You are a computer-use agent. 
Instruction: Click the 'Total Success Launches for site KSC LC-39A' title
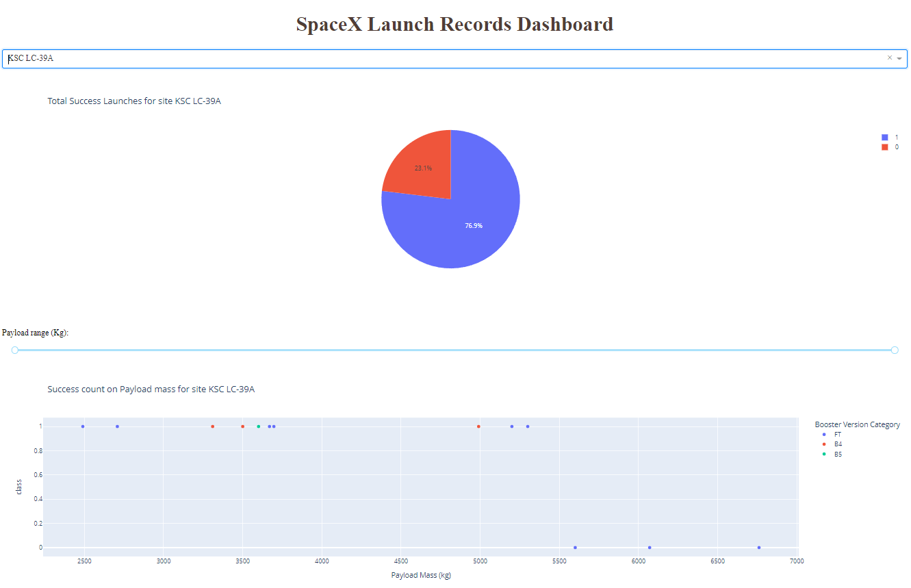(x=134, y=101)
